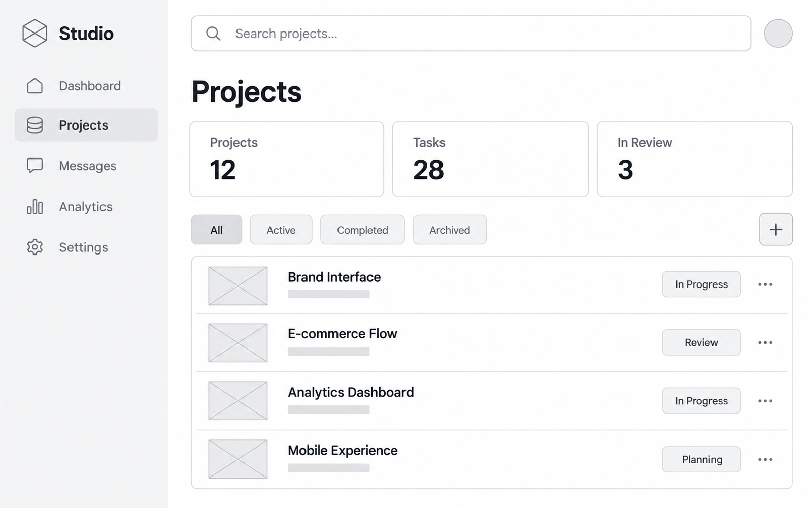Switch to the Archived filter tab
This screenshot has width=812, height=508.
point(450,230)
